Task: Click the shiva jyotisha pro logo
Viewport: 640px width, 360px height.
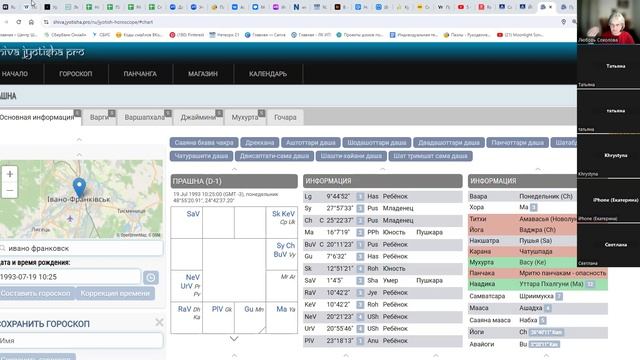Action: click(42, 52)
